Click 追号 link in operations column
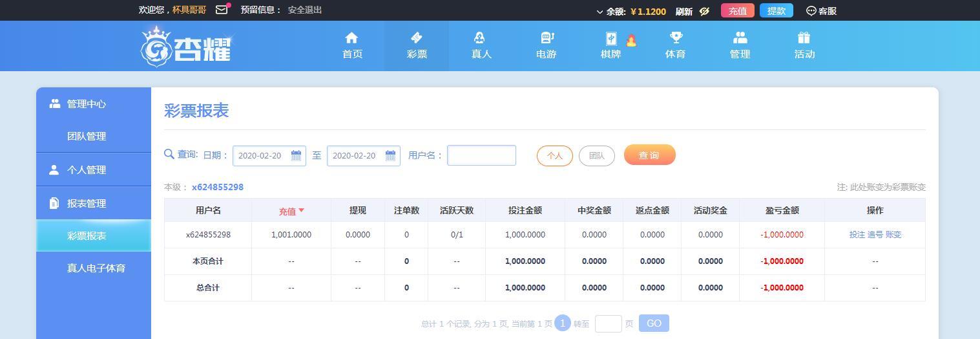Viewport: 980px width, 339px height. (875, 235)
